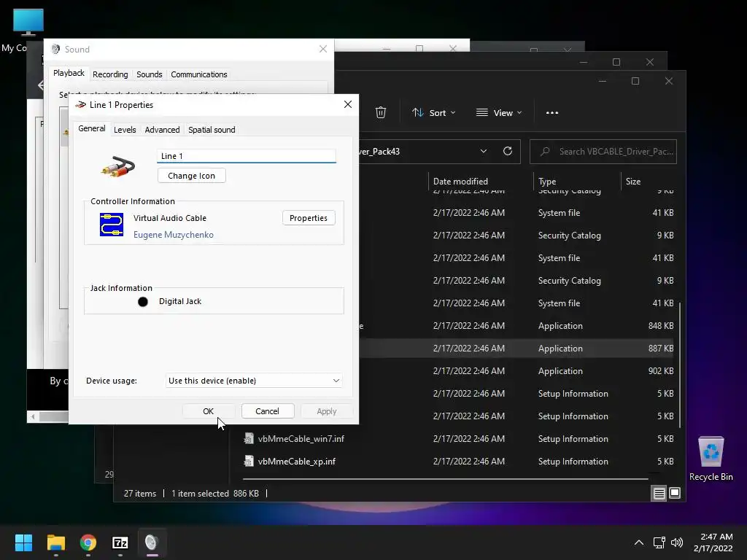Viewport: 747px width, 560px height.
Task: Open the address bar history dropdown
Action: click(x=483, y=151)
